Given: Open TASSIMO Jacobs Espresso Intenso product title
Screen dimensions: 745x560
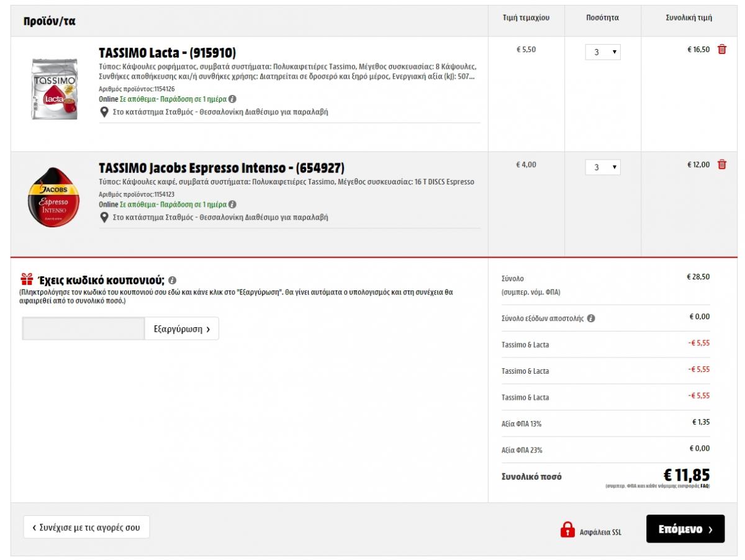Looking at the screenshot, I should tap(222, 168).
